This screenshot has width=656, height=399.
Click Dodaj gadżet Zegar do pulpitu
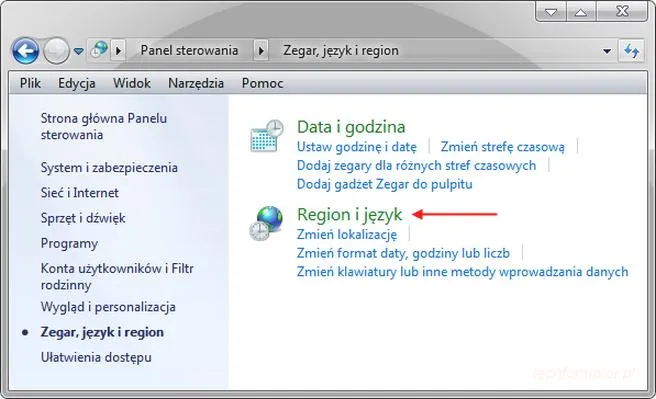click(384, 184)
